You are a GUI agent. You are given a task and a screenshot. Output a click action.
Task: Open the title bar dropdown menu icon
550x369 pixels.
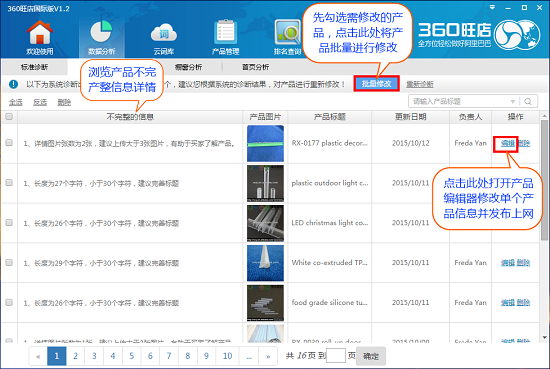coord(492,7)
